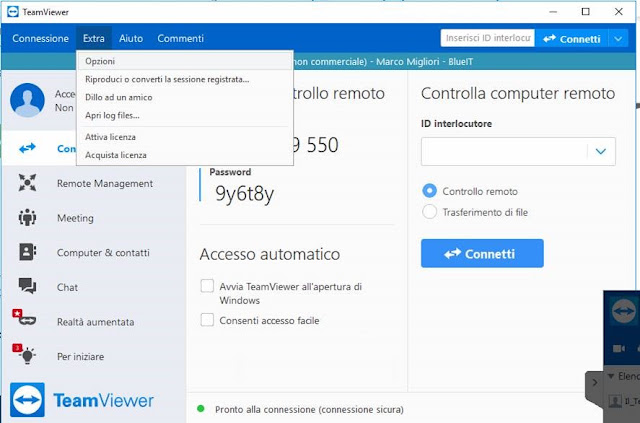640x423 pixels.
Task: Collapse the Elenco list triangle in side panel
Action: [x=611, y=376]
